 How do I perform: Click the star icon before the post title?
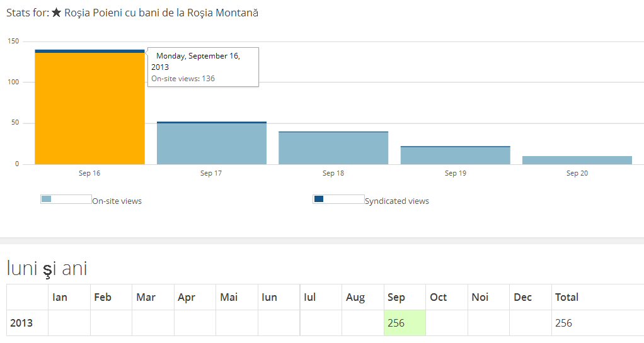(56, 13)
